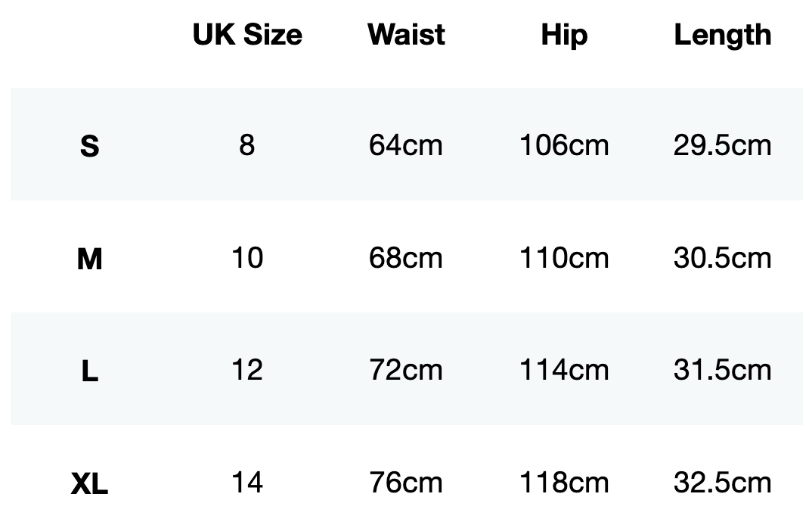The width and height of the screenshot is (812, 528).
Task: Click the 31.5cm length measurement
Action: [722, 370]
